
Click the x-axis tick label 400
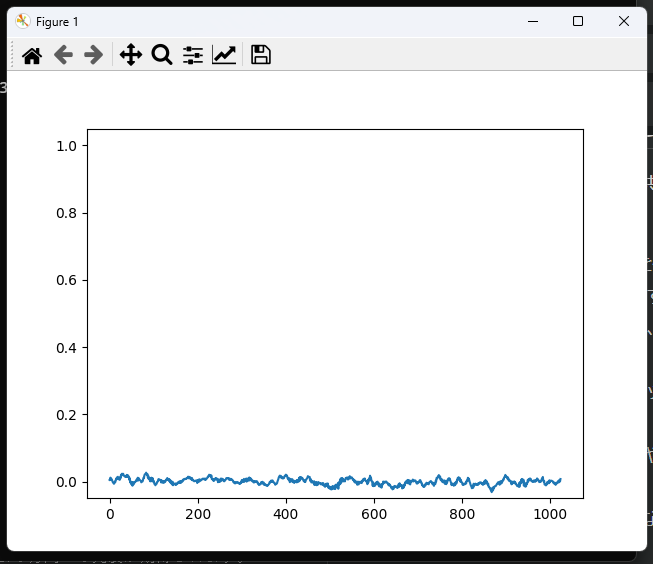pyautogui.click(x=286, y=514)
